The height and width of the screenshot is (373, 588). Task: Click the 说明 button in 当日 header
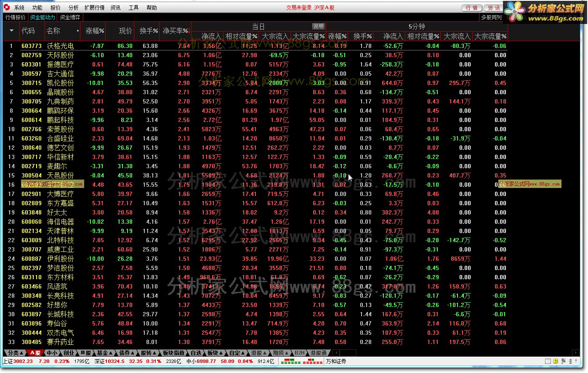coord(319,26)
